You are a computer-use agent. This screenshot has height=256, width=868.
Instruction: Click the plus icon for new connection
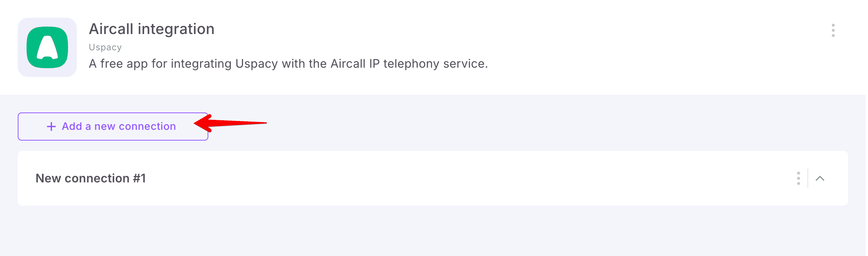pos(51,127)
